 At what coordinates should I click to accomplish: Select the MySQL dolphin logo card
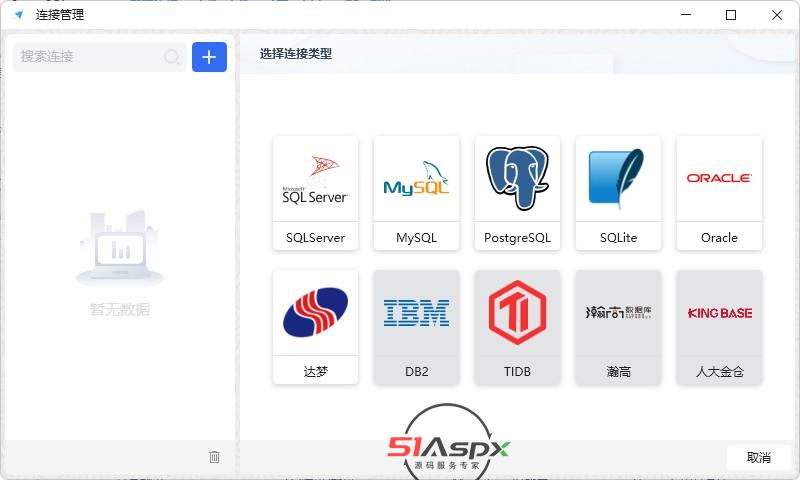click(x=416, y=193)
